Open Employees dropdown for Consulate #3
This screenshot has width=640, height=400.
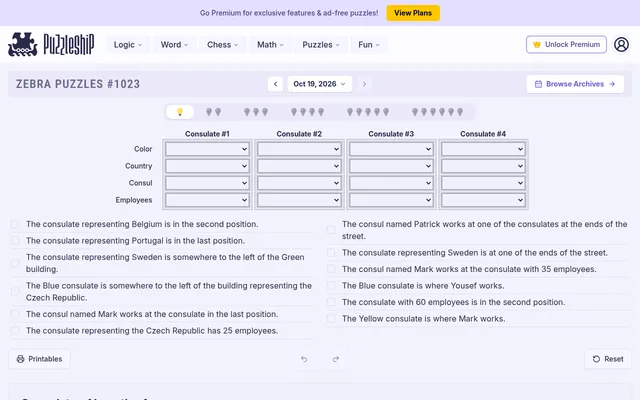391,200
